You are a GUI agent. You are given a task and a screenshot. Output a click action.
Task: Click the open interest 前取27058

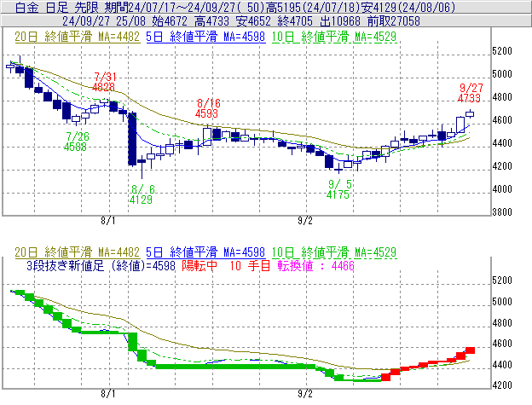[394, 21]
